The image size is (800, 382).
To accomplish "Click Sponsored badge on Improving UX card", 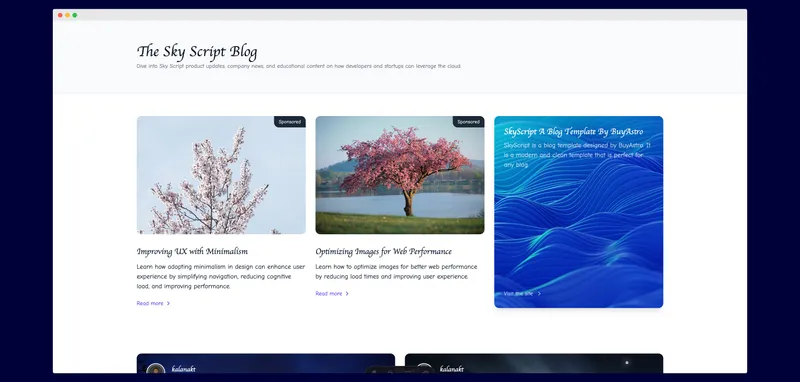I will point(290,122).
